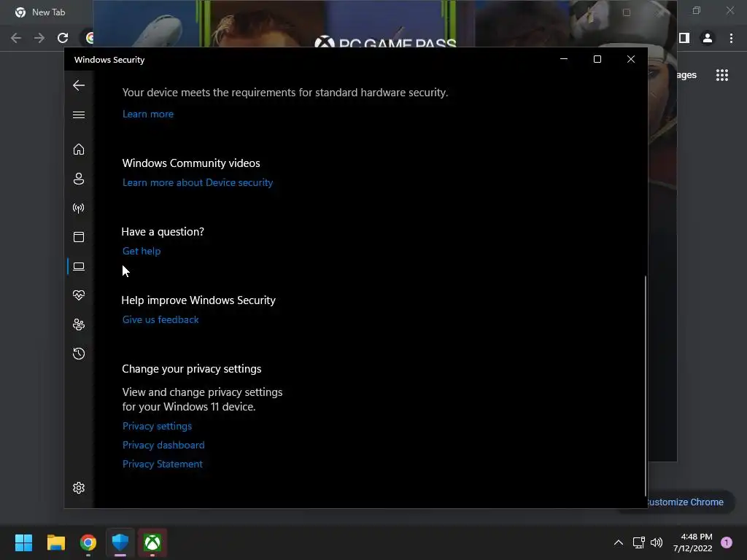This screenshot has width=747, height=560.
Task: Click Windows Security shield taskbar icon
Action: [x=120, y=542]
